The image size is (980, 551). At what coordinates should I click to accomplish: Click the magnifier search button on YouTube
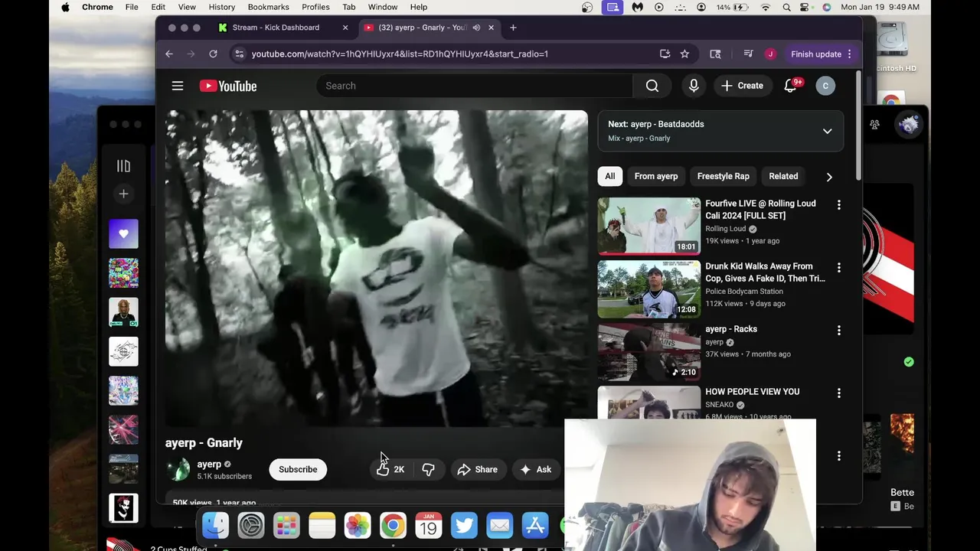pyautogui.click(x=652, y=86)
